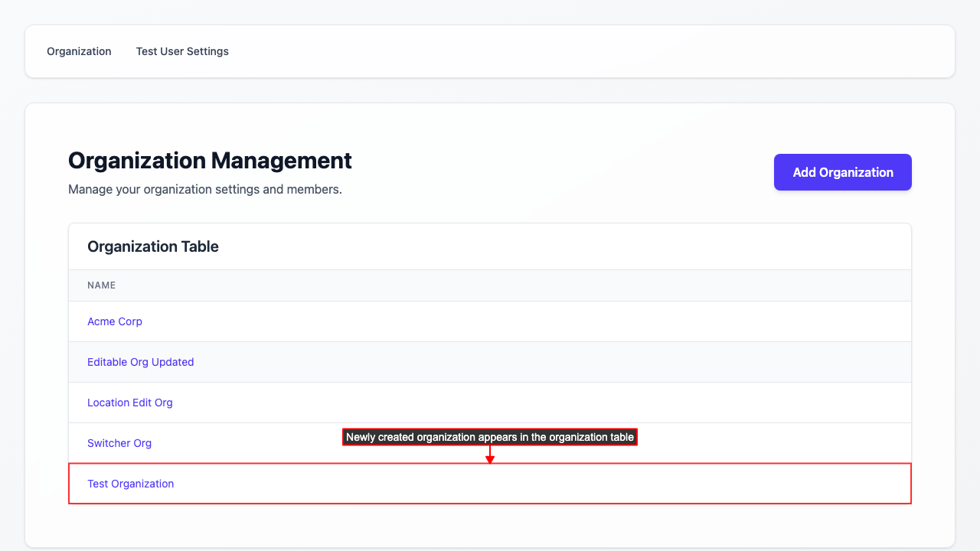Click empty space in Location Edit Org row

tap(536, 403)
